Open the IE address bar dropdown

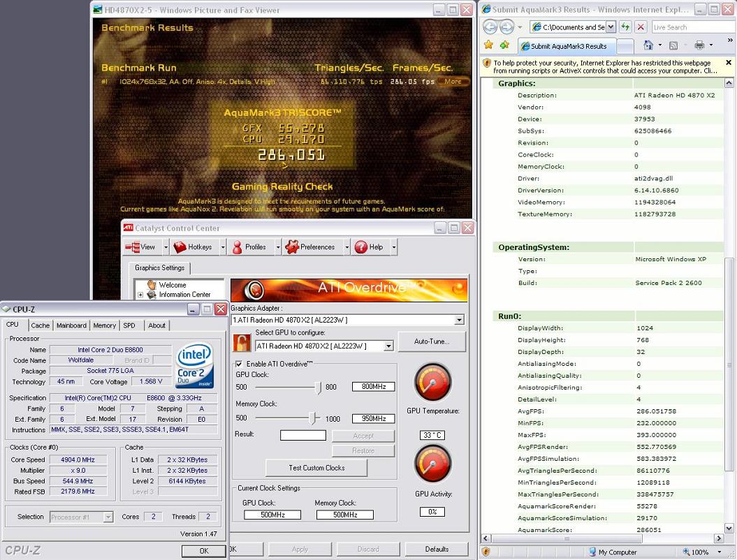611,27
